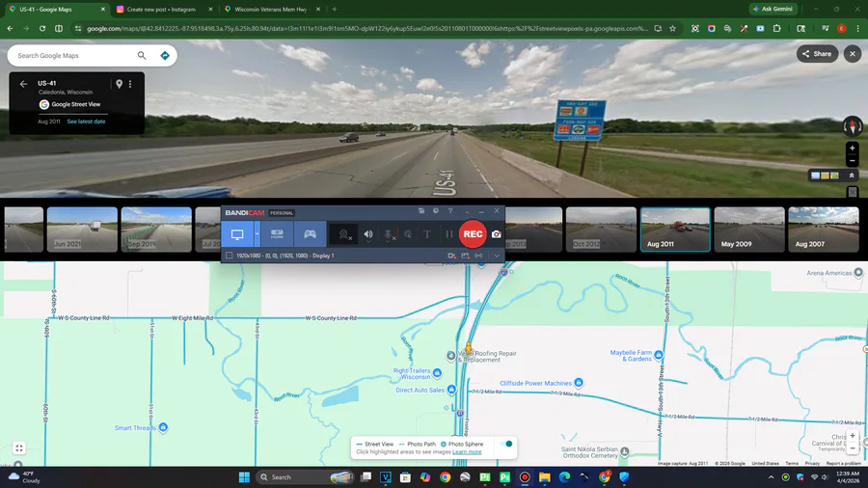Bookmark this page with the star icon

(672, 28)
